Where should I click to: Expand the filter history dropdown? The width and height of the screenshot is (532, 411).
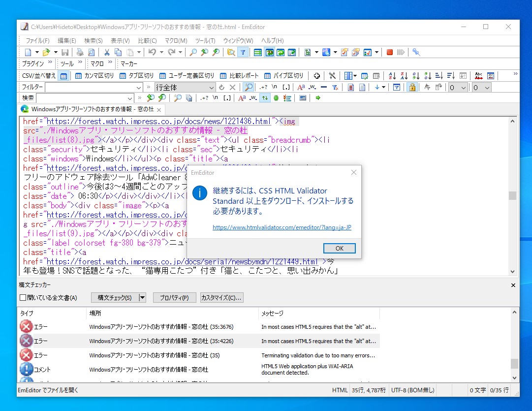coord(138,87)
